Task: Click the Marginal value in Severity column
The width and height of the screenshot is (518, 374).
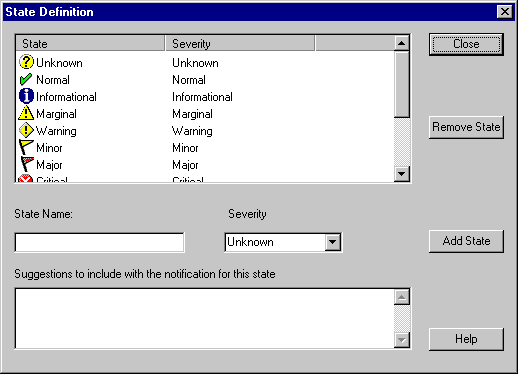Action: click(x=192, y=114)
